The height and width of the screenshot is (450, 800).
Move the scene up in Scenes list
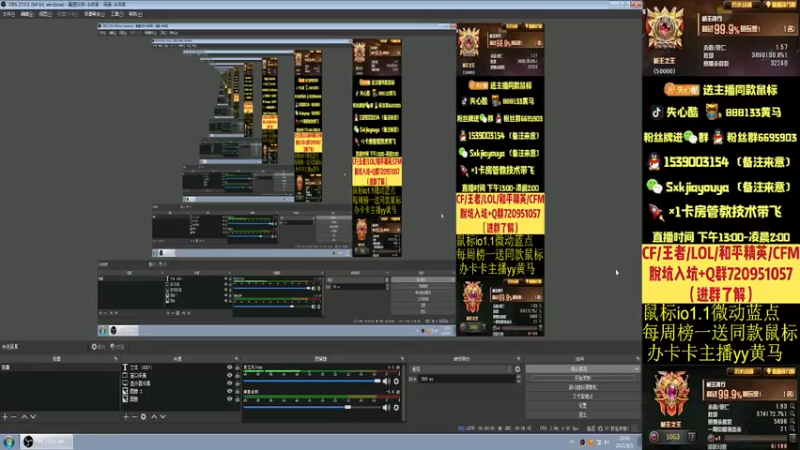[24, 417]
